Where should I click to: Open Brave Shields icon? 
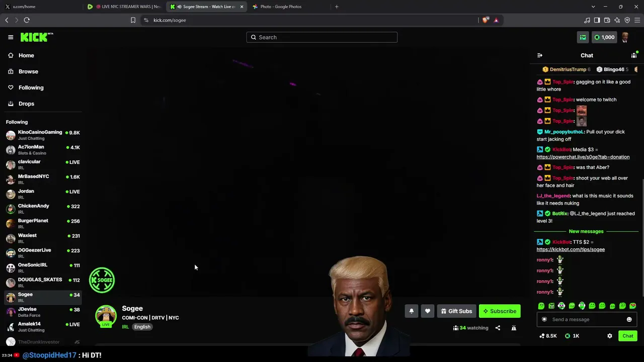pos(485,20)
